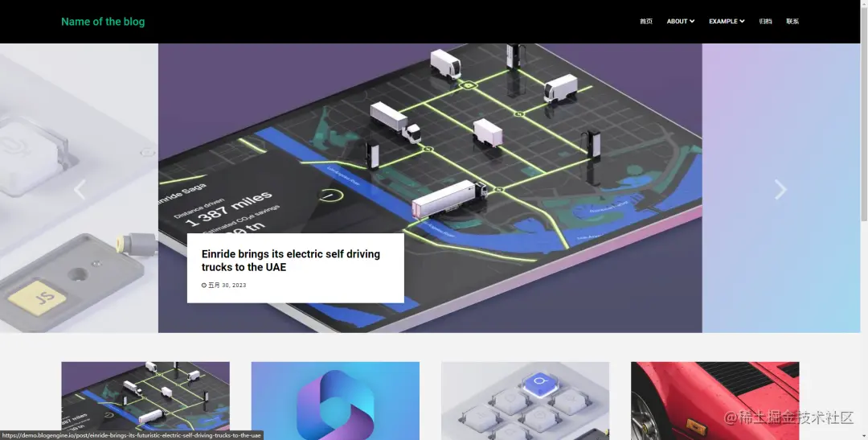Screen dimensions: 868x440
Task: Open the 'Name of the blog' home link
Action: point(103,22)
